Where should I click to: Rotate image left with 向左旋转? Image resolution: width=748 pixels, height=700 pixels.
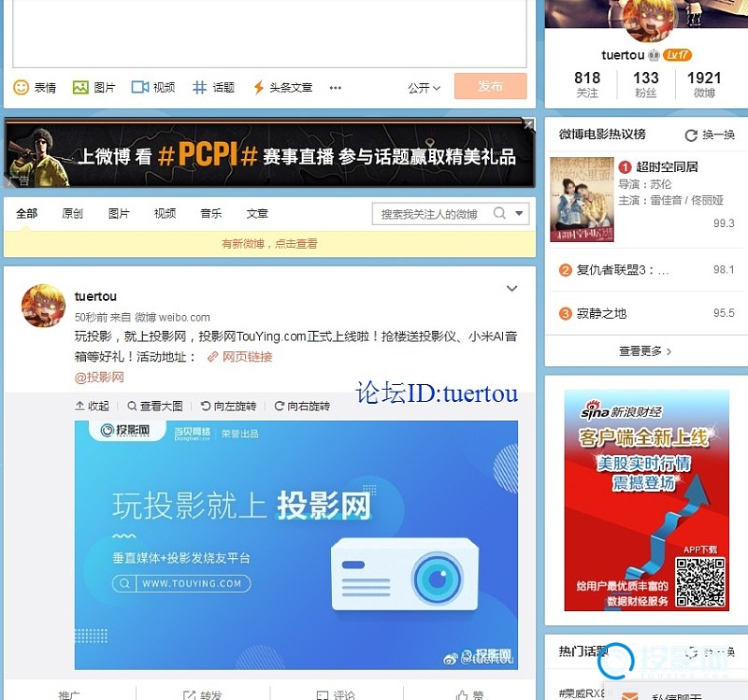(228, 406)
